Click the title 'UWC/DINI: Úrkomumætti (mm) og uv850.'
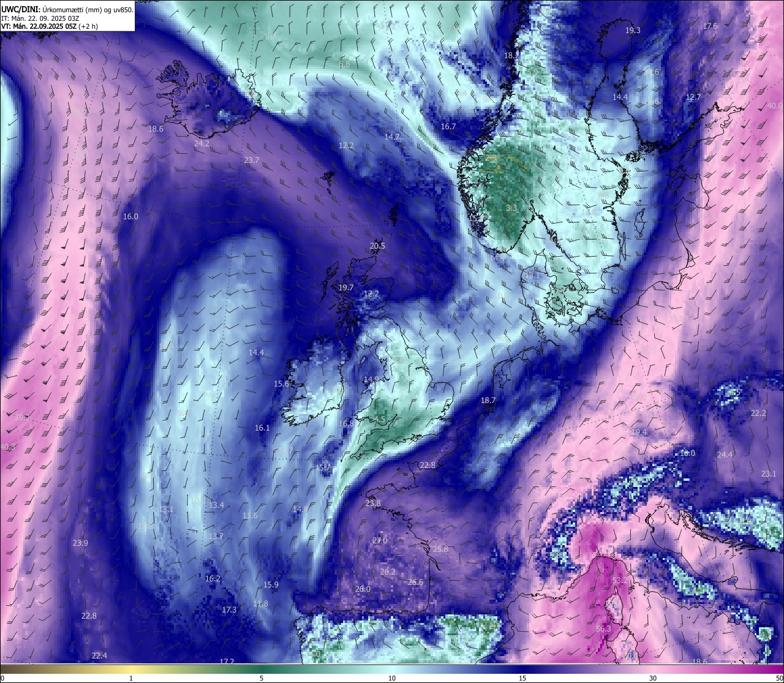The height and width of the screenshot is (683, 784). pos(67,9)
